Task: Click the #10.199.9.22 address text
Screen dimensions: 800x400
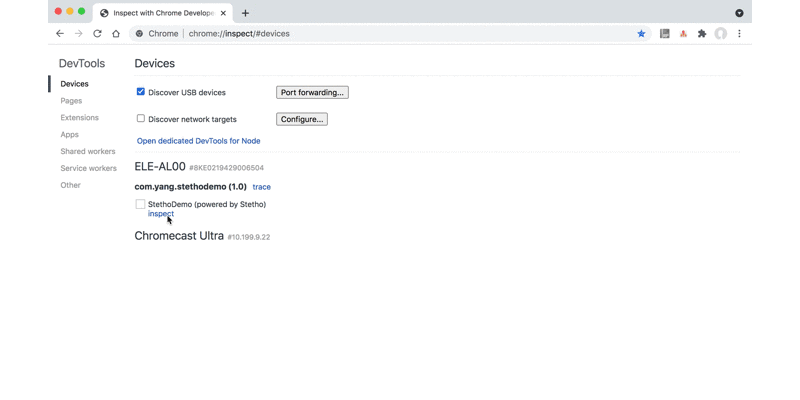Action: coord(249,237)
